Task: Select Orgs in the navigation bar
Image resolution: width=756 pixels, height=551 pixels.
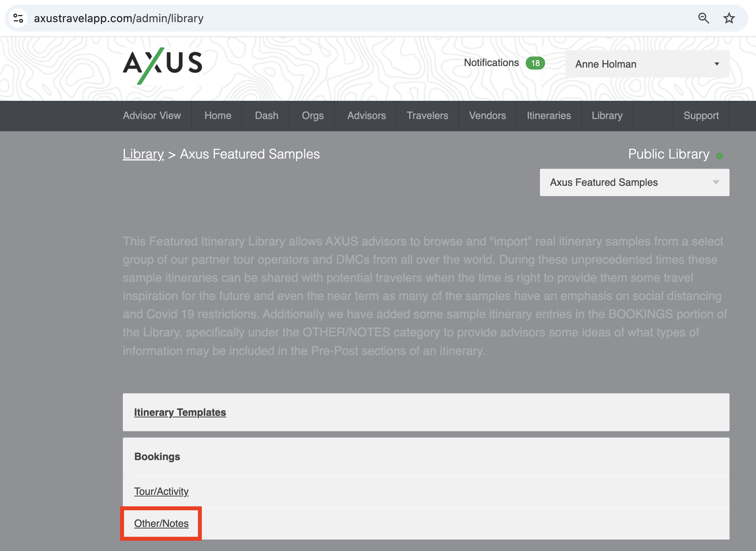Action: pos(313,116)
